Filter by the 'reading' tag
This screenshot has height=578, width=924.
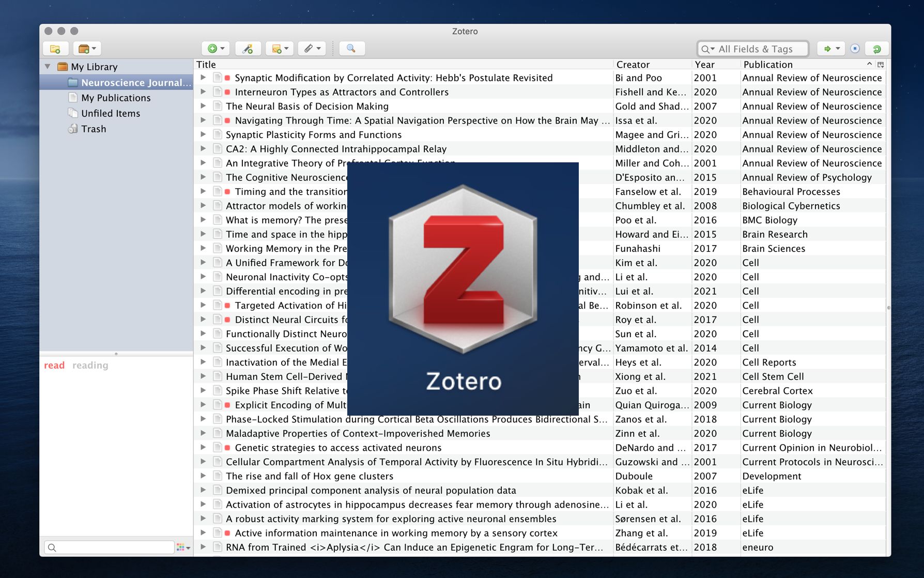[90, 366]
